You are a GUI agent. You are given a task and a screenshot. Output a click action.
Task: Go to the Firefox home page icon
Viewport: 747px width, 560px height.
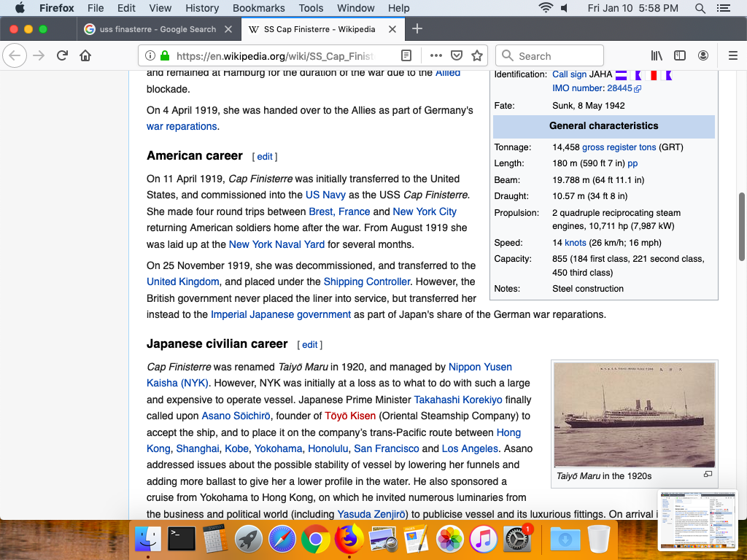point(85,56)
